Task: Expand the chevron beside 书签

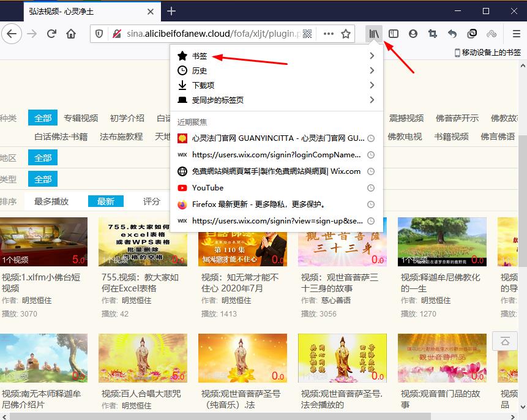Action: click(372, 56)
